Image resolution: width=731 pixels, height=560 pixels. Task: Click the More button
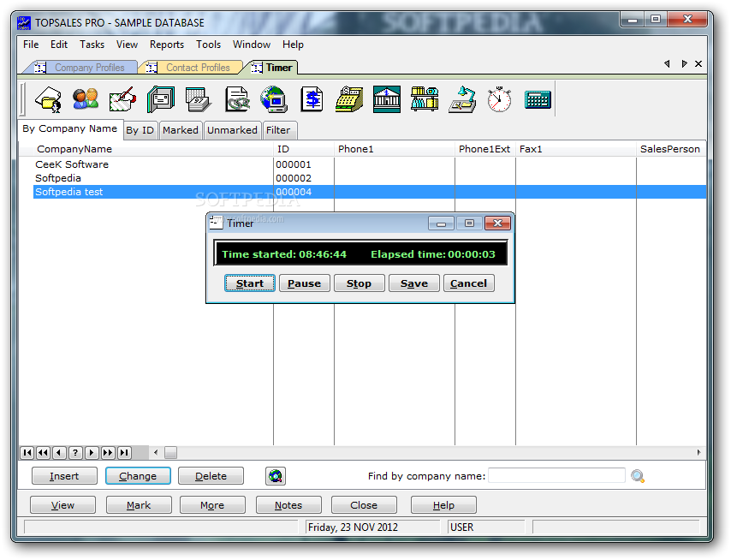click(x=212, y=505)
